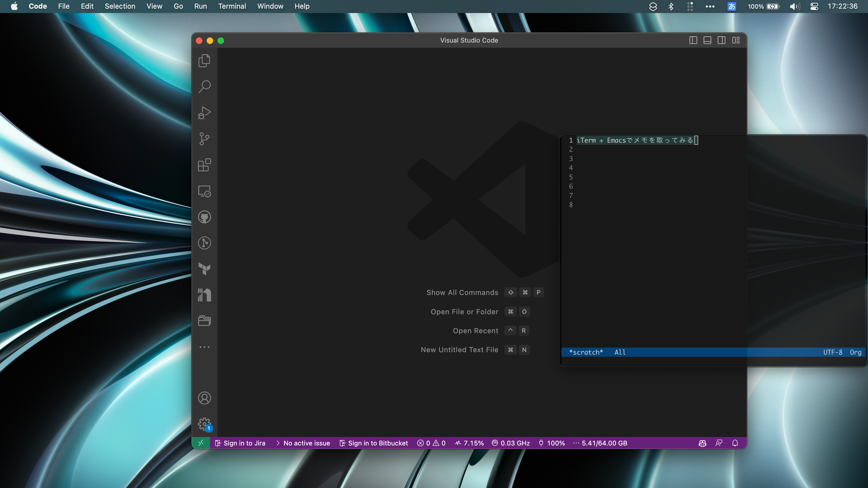868x488 pixels.
Task: Toggle the Panel layout icon
Action: 708,40
